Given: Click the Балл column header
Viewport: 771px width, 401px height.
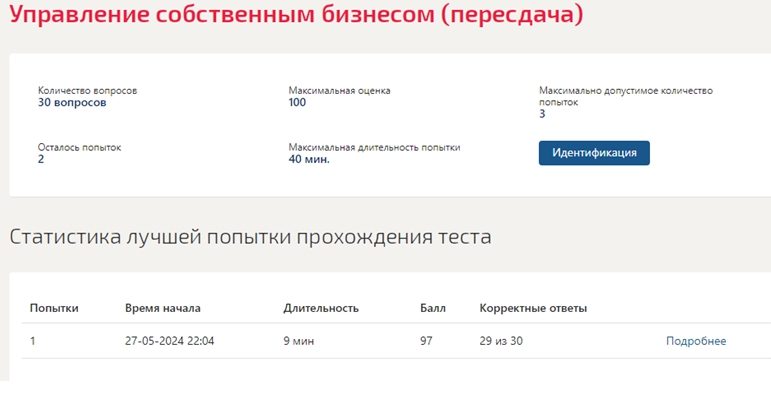Looking at the screenshot, I should pos(433,308).
